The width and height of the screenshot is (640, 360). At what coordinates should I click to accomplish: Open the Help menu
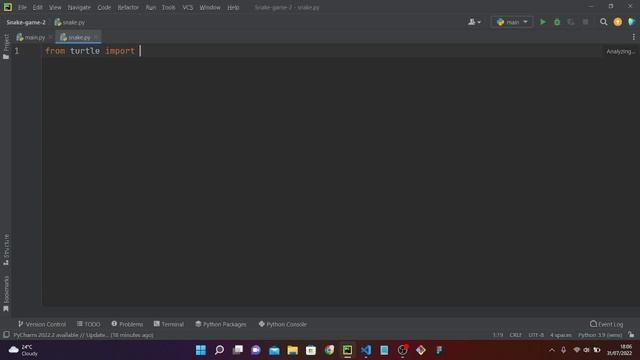233,7
